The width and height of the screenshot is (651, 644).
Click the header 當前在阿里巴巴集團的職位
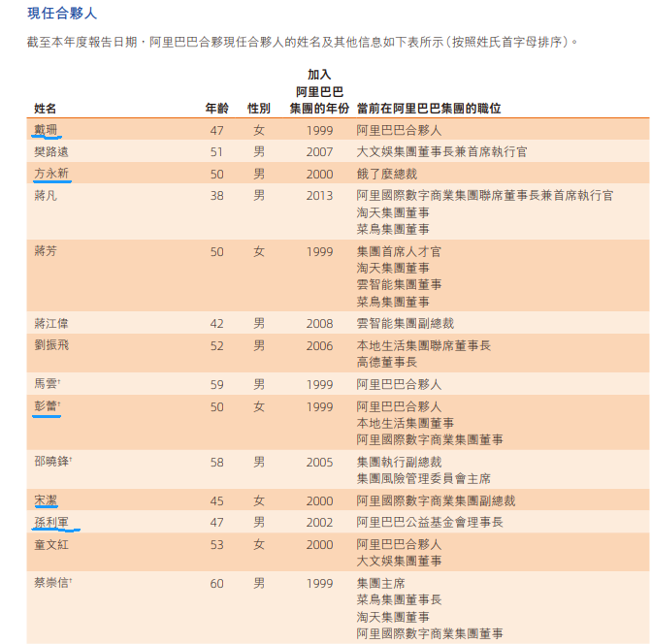click(x=429, y=109)
